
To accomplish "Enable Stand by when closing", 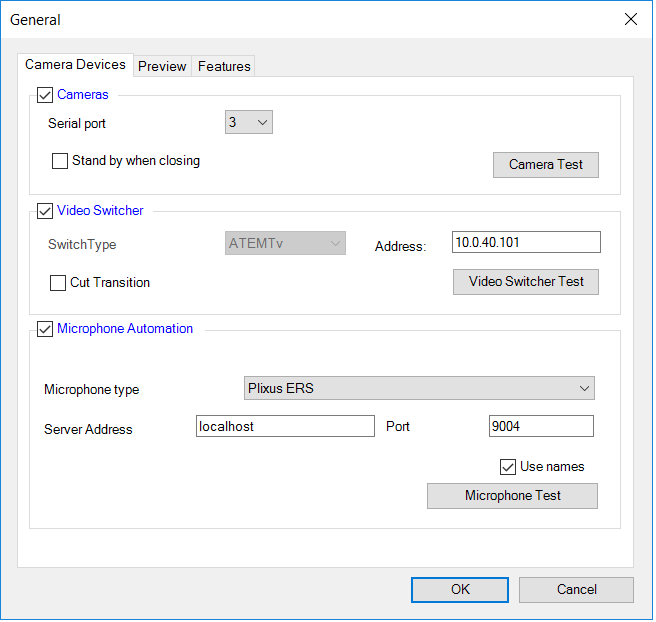I will [x=60, y=161].
